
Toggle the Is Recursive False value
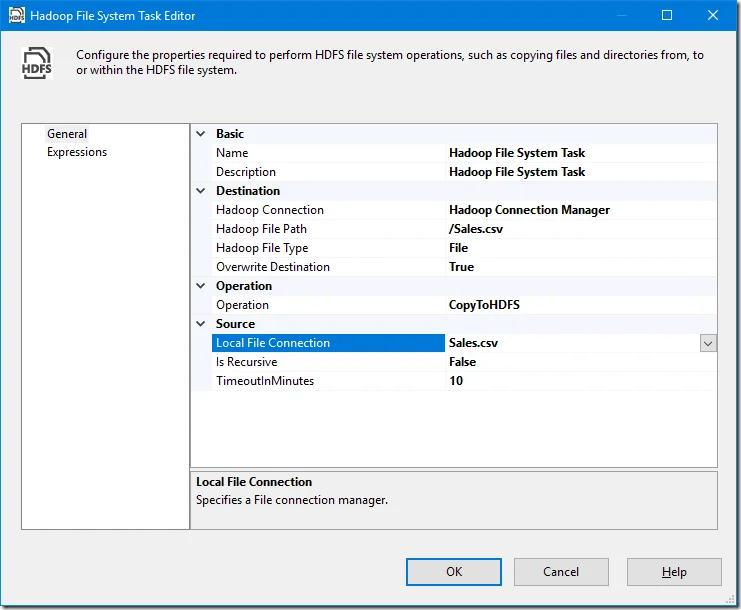580,362
